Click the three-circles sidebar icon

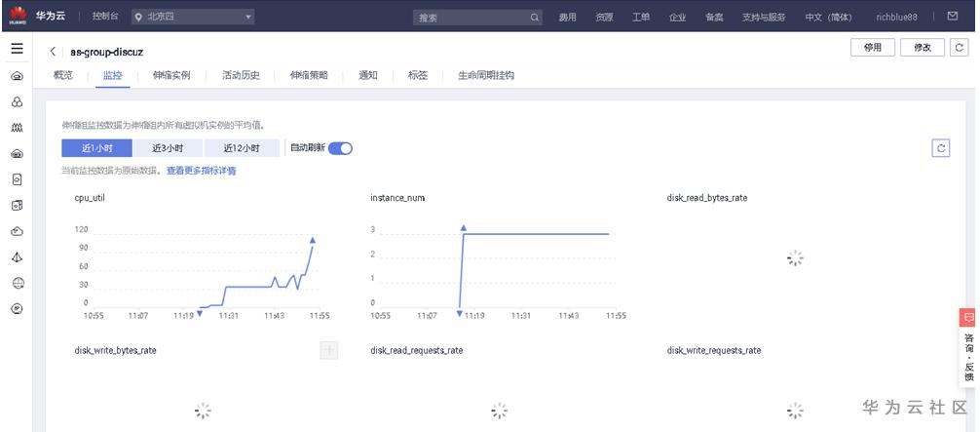18,102
